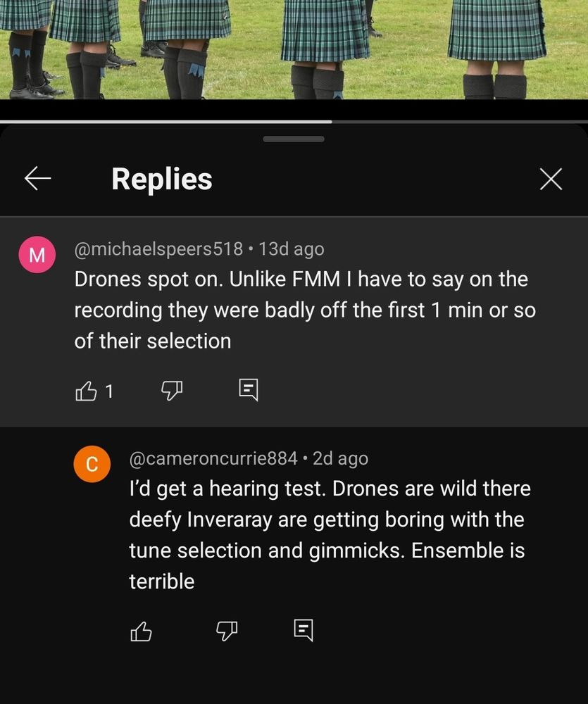Reply to @cameroncurrie884's comment
This screenshot has width=588, height=704.
tap(303, 631)
